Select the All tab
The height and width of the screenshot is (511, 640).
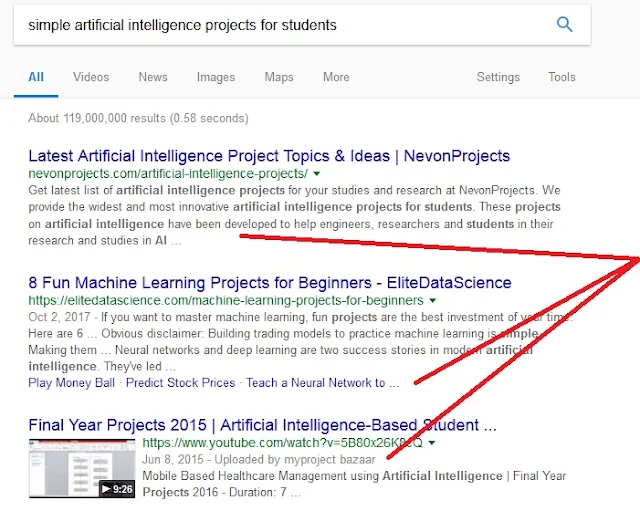[36, 77]
